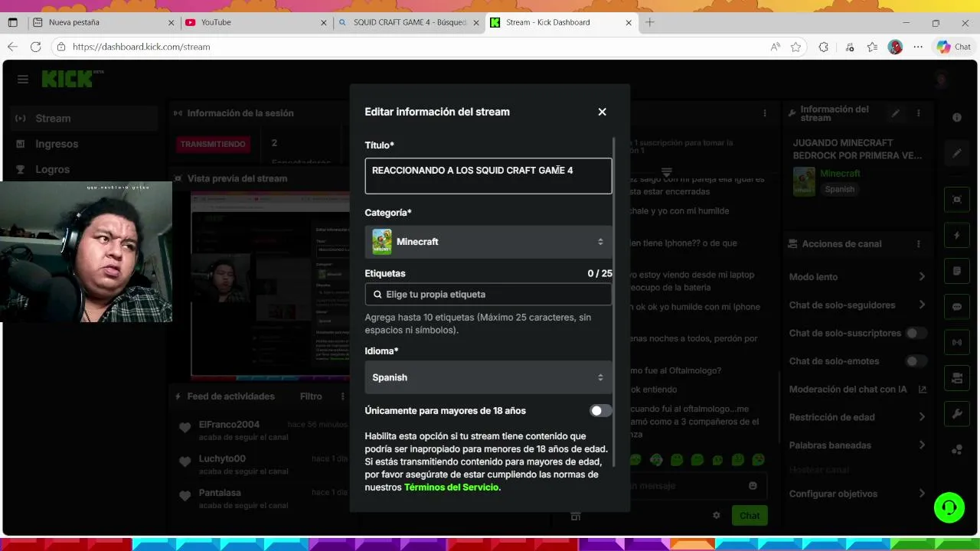Click the Minecraft category thumbnail in the dialog
This screenshot has width=980, height=551.
[382, 242]
